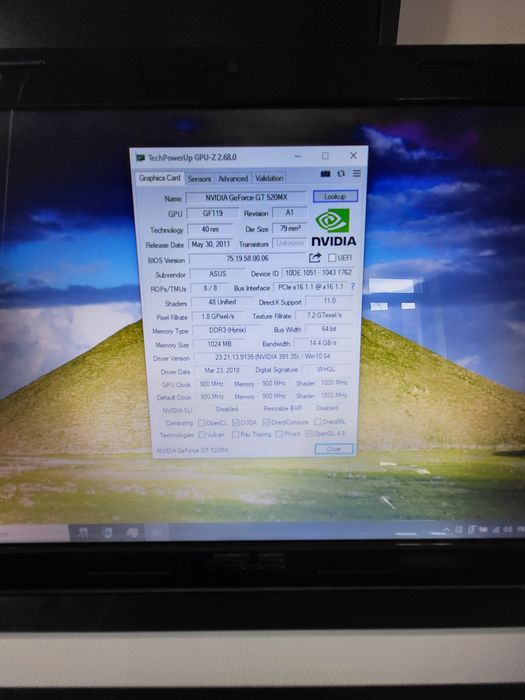Switch to the Advanced tab
This screenshot has height=700, width=525.
tap(233, 178)
